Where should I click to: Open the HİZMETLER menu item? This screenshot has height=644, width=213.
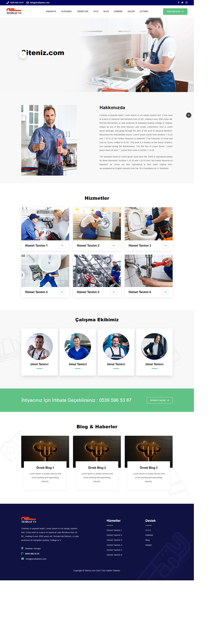pos(83,12)
